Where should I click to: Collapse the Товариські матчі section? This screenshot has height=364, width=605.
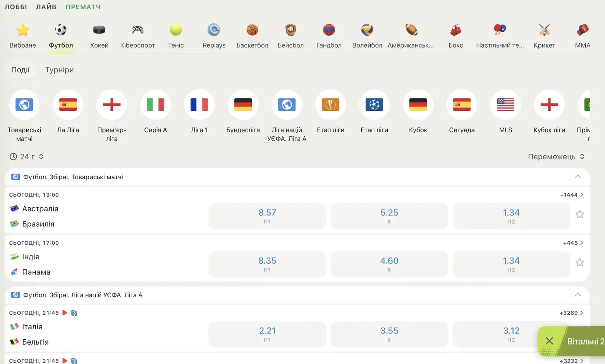coord(577,177)
